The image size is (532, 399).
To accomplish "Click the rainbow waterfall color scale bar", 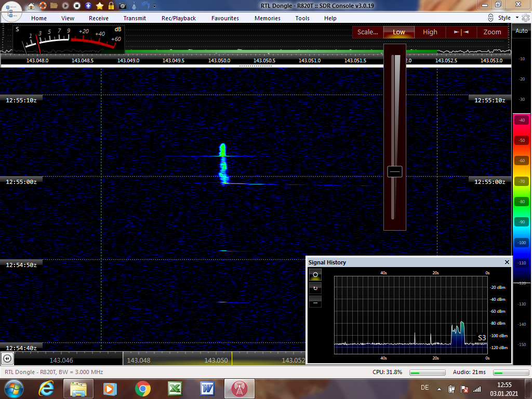I will 522,198.
